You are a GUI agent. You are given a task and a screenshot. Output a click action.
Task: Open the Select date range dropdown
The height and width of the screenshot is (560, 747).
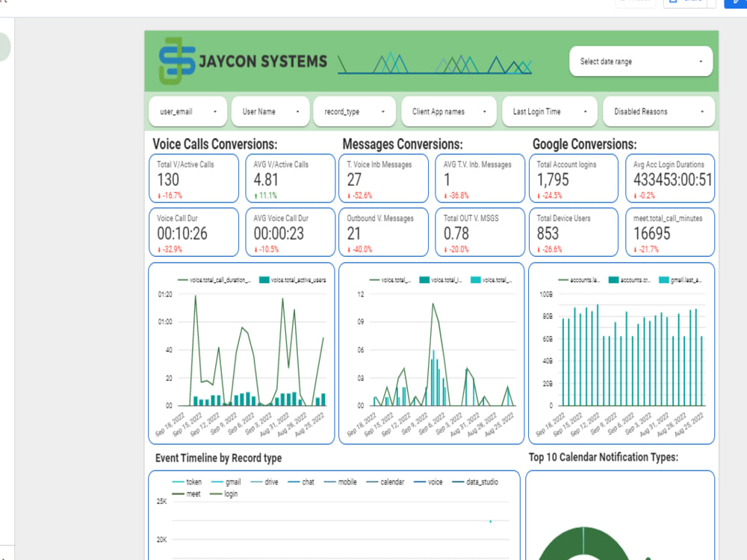tap(641, 61)
